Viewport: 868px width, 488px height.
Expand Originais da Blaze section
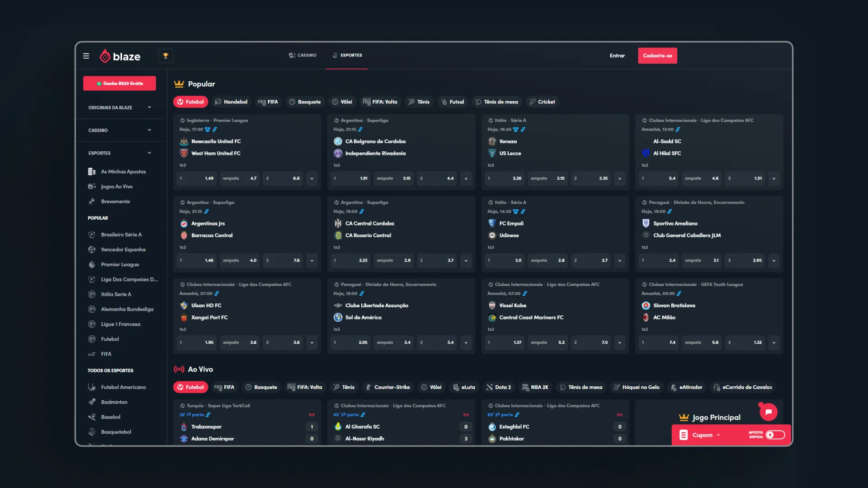click(119, 108)
